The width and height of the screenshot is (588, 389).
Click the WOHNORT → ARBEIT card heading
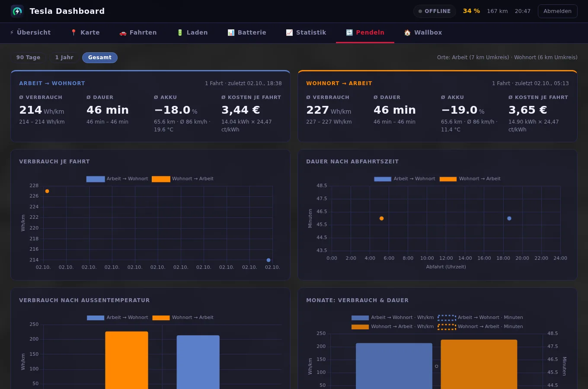click(339, 83)
